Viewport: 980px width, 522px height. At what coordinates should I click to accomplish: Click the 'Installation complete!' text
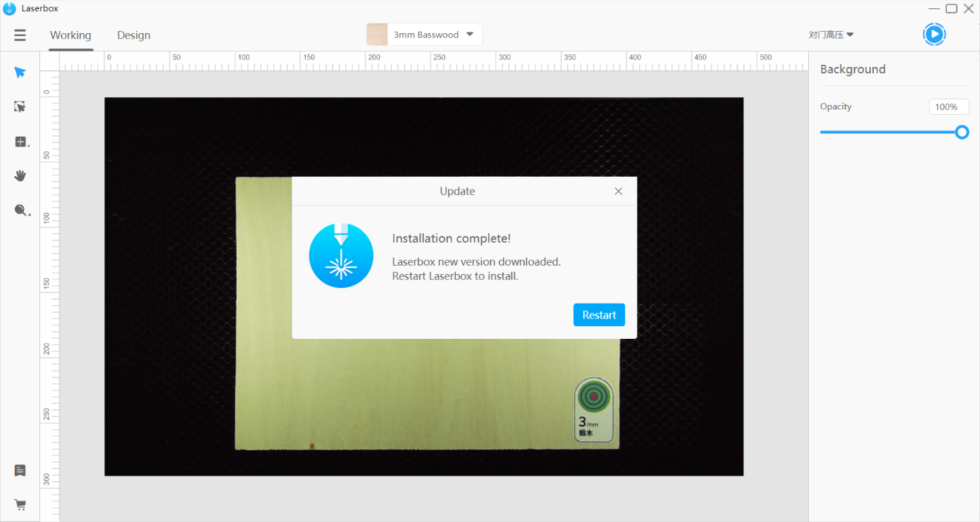451,238
